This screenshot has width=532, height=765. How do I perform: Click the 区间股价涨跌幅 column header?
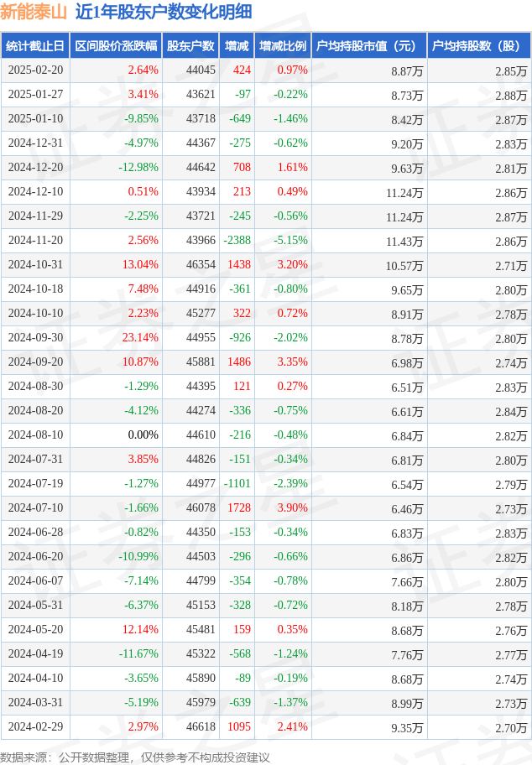click(116, 46)
